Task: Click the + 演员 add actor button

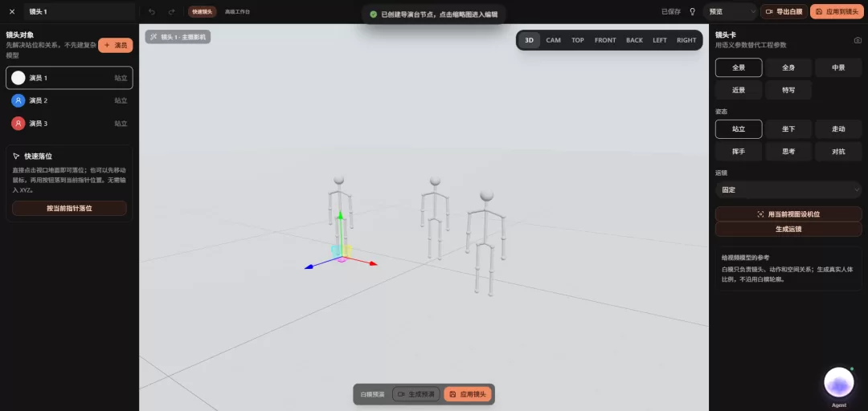Action: 116,46
